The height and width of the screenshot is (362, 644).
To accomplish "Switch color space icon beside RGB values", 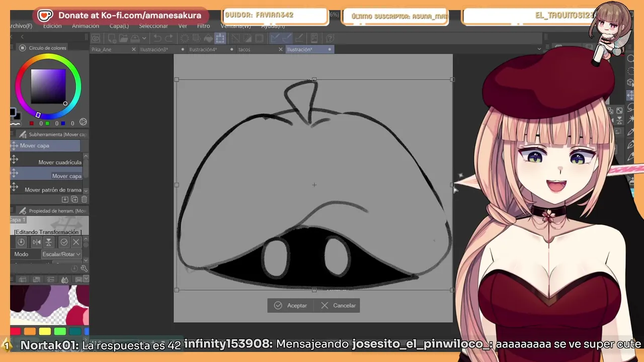I will 83,122.
